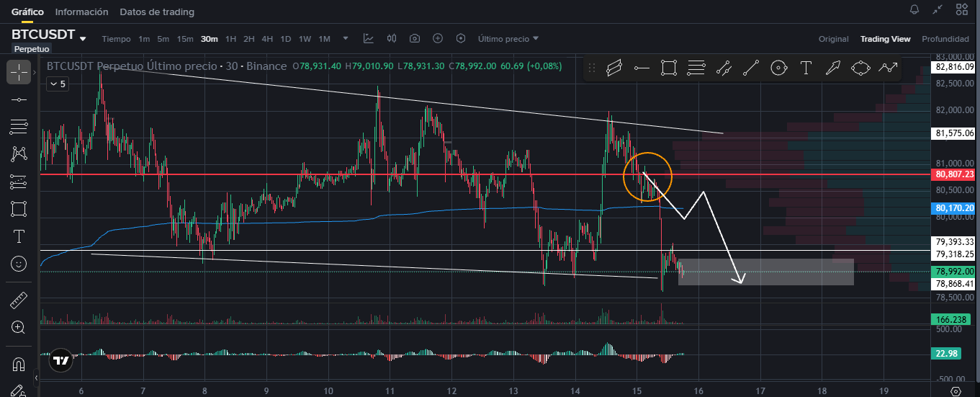This screenshot has height=397, width=980.
Task: Select the 1H timeframe
Action: tap(230, 39)
